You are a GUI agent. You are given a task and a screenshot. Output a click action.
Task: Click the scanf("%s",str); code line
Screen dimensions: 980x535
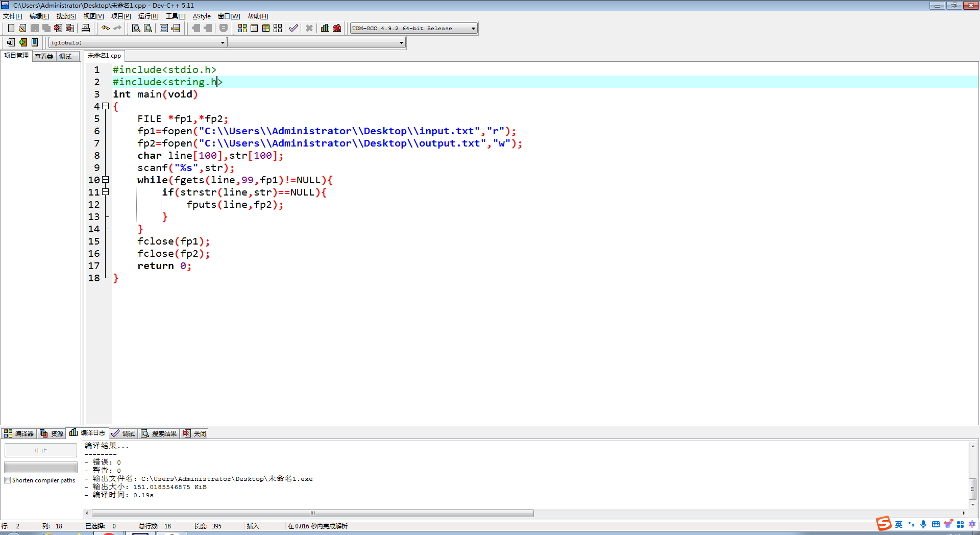pos(186,168)
